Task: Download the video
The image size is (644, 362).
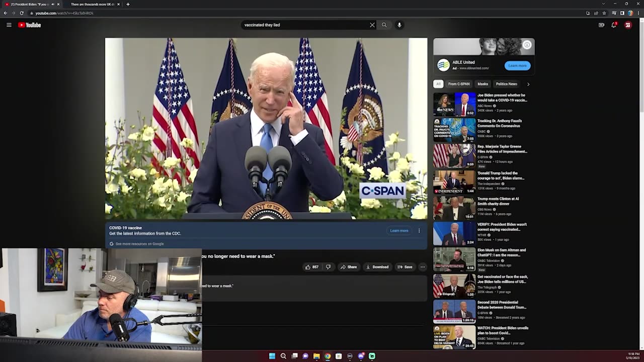Action: coord(377,267)
